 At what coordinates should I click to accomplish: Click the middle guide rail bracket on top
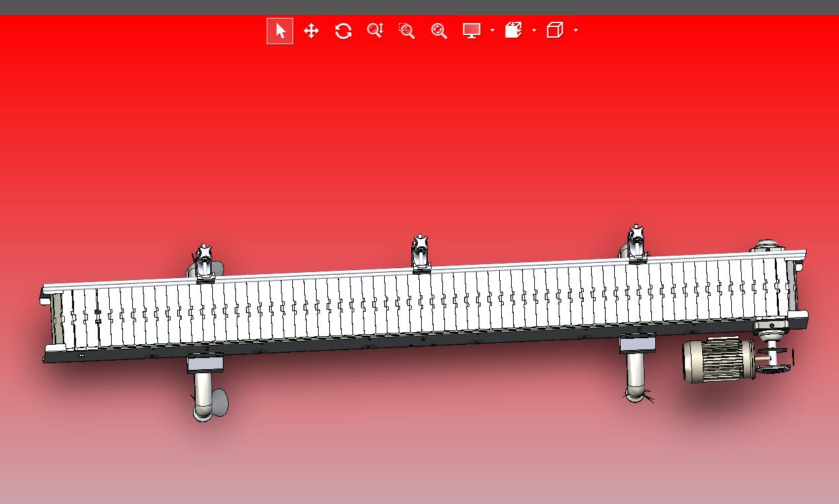pyautogui.click(x=420, y=254)
